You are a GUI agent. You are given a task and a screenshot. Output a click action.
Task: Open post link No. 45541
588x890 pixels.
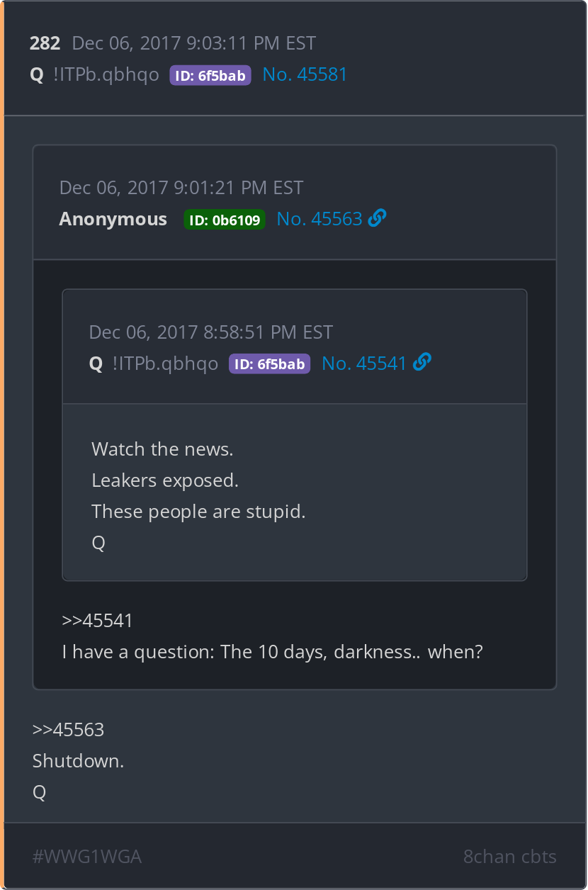(364, 364)
